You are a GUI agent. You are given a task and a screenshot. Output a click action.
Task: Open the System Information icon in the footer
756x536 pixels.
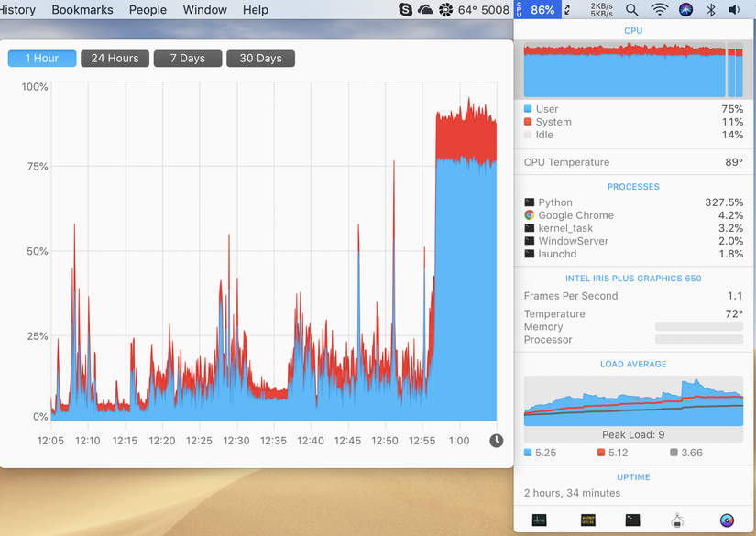point(677,520)
